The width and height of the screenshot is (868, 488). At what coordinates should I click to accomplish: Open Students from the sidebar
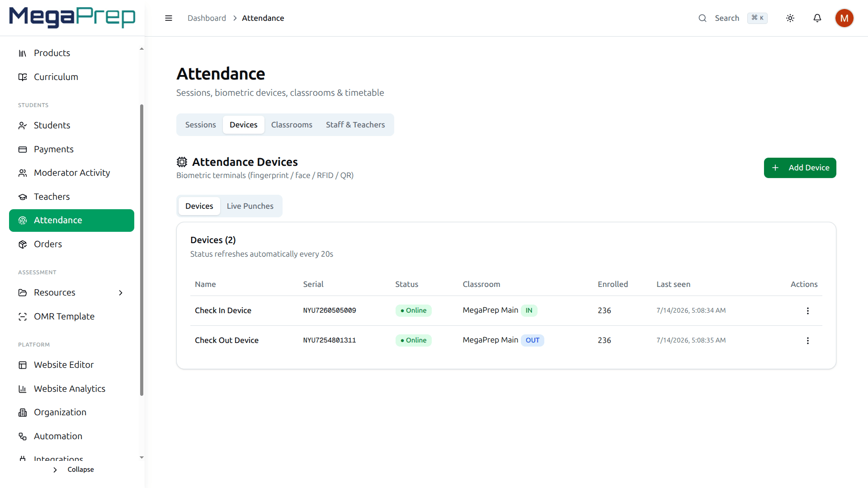click(71, 125)
